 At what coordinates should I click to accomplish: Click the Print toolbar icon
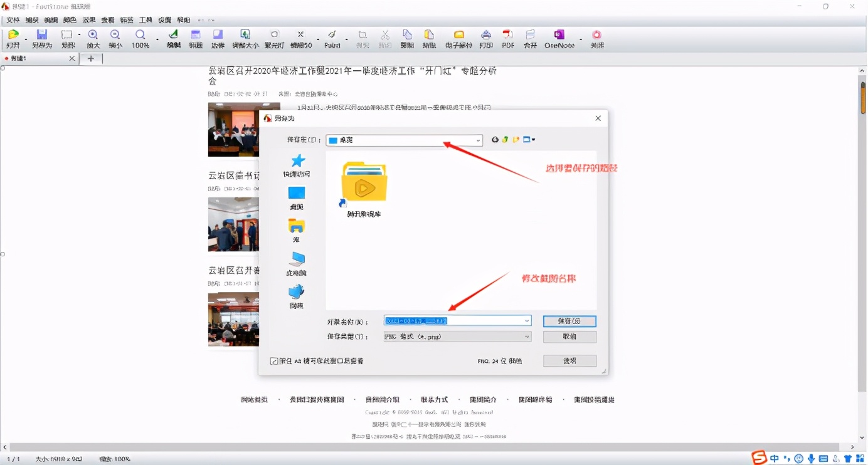click(486, 38)
